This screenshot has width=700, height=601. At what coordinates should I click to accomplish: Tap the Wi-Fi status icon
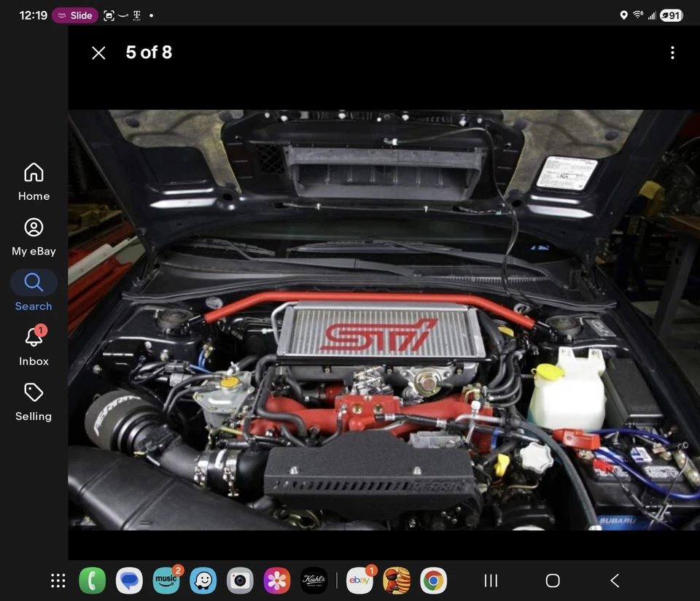click(638, 15)
